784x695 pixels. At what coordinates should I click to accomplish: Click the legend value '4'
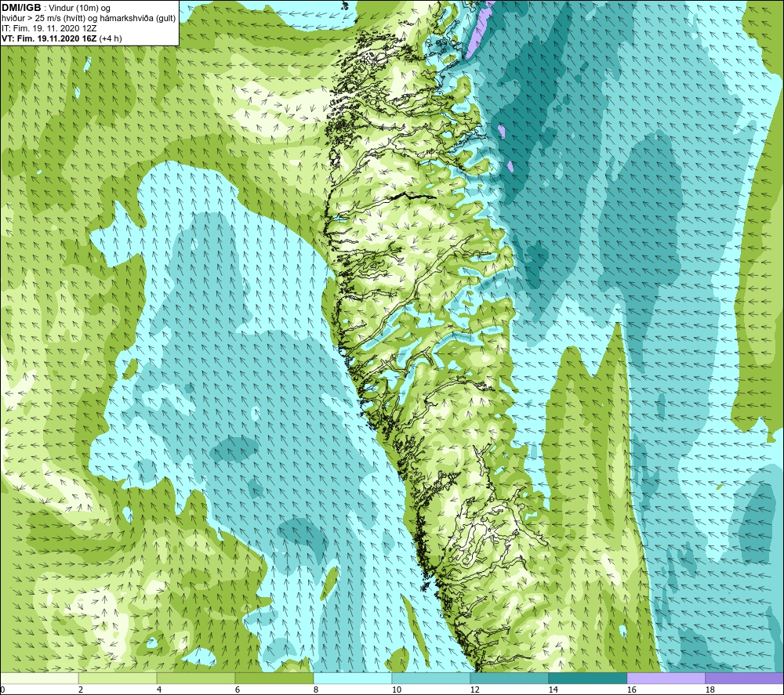(159, 690)
